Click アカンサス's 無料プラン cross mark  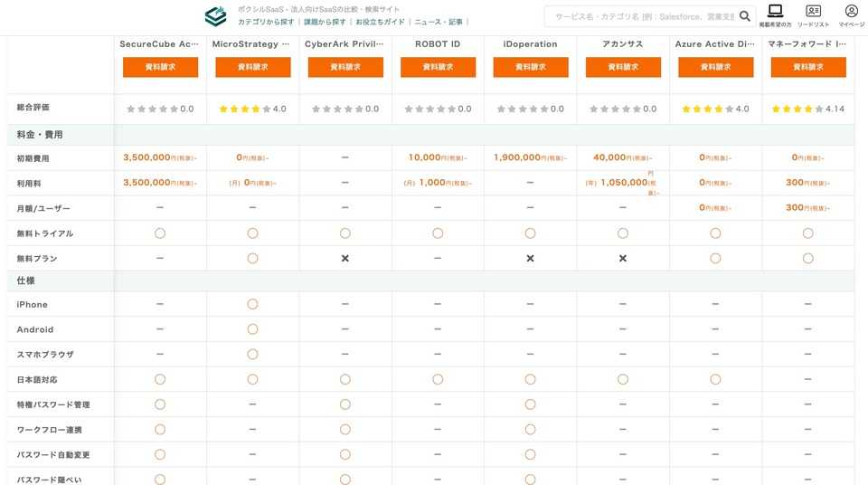click(x=623, y=258)
